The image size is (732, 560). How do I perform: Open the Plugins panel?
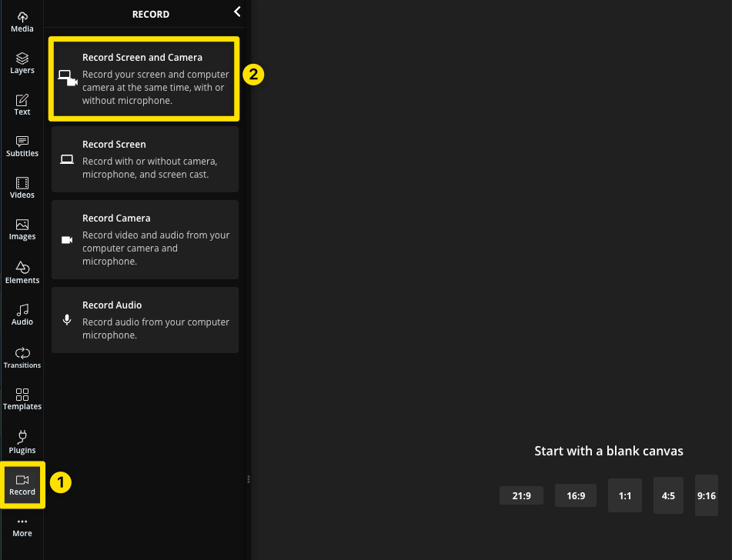click(x=22, y=442)
